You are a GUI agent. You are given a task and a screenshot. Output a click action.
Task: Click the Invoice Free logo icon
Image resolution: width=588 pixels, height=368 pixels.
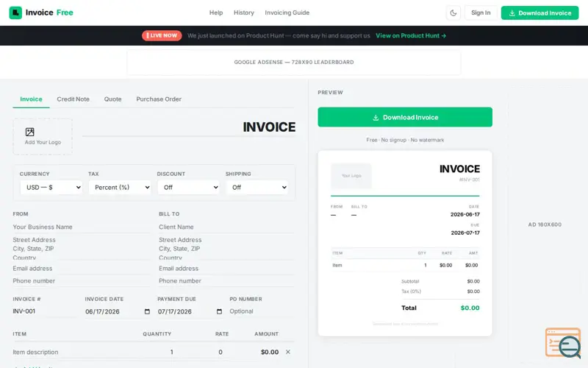15,13
